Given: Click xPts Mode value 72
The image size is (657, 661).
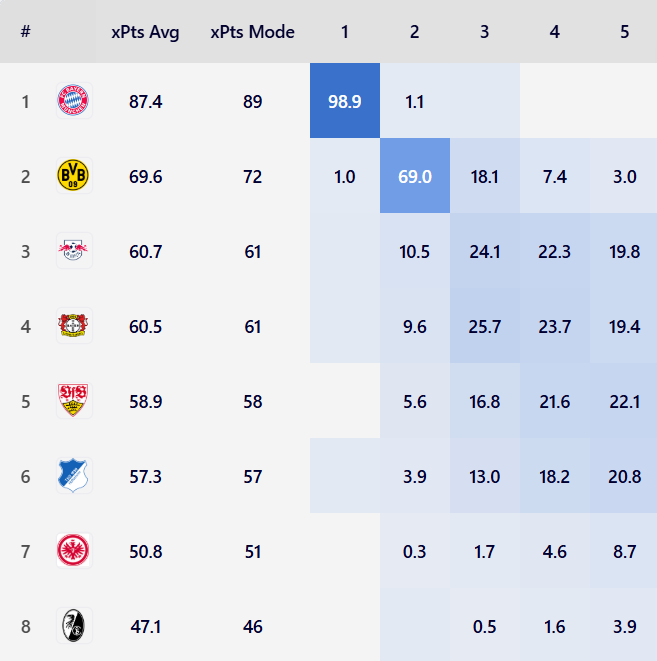Looking at the screenshot, I should [252, 176].
